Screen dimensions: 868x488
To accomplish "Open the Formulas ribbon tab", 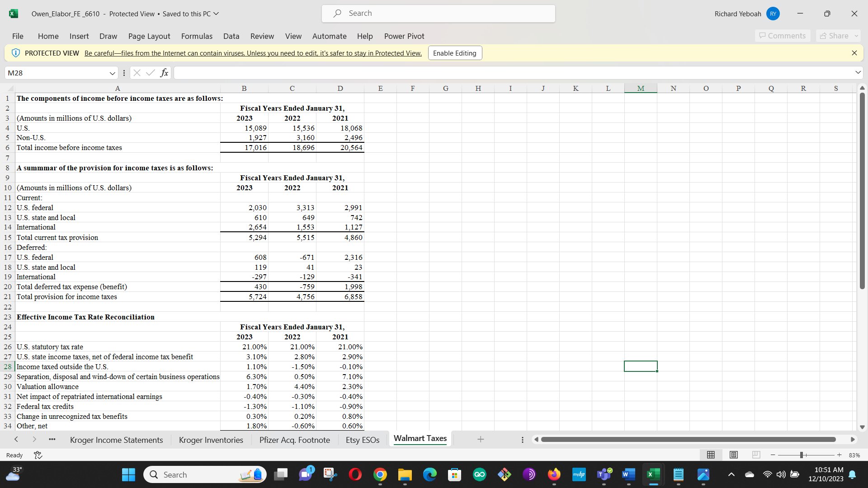I will pos(197,36).
